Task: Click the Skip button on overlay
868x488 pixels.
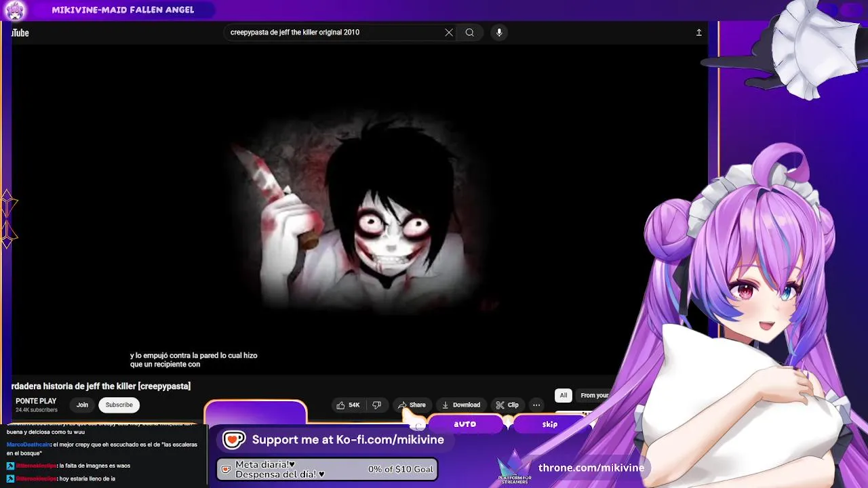Action: pyautogui.click(x=550, y=424)
